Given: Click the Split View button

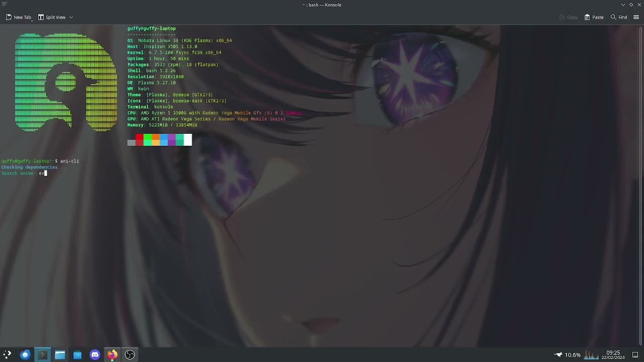Looking at the screenshot, I should (52, 17).
